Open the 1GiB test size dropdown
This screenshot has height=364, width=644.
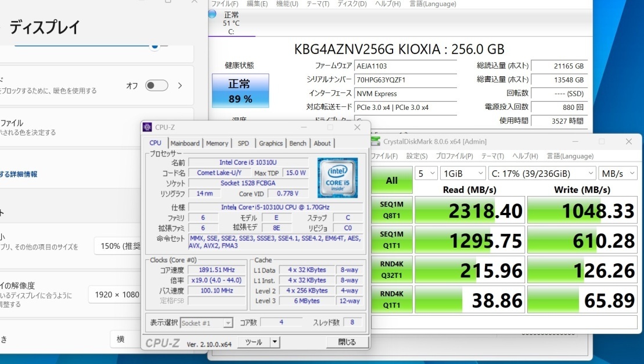[463, 173]
